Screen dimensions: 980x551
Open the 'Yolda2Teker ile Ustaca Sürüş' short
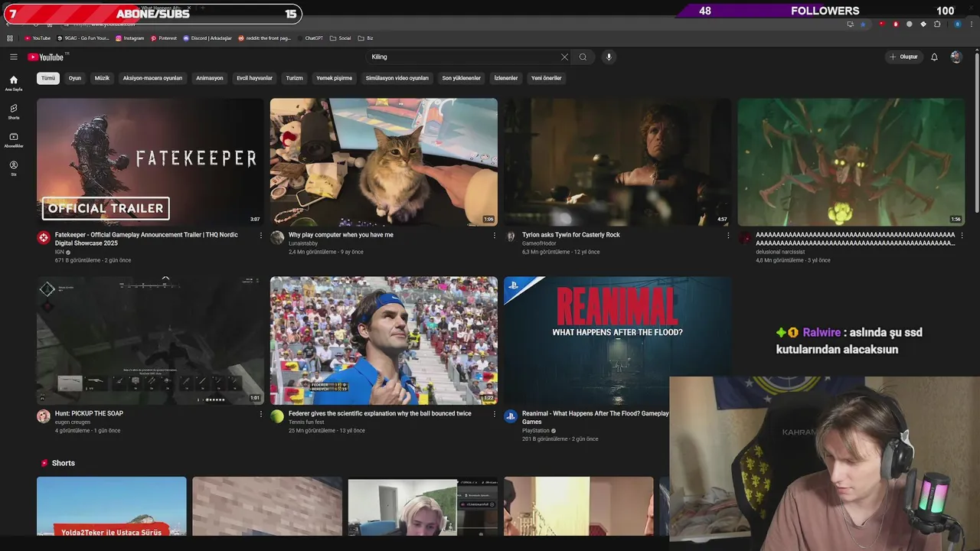[x=111, y=506]
